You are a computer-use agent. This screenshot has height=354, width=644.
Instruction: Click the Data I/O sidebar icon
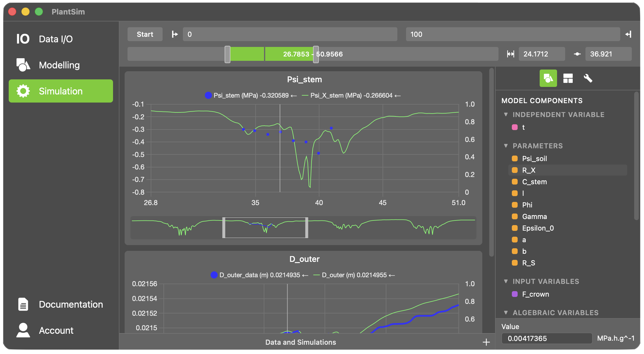point(23,38)
